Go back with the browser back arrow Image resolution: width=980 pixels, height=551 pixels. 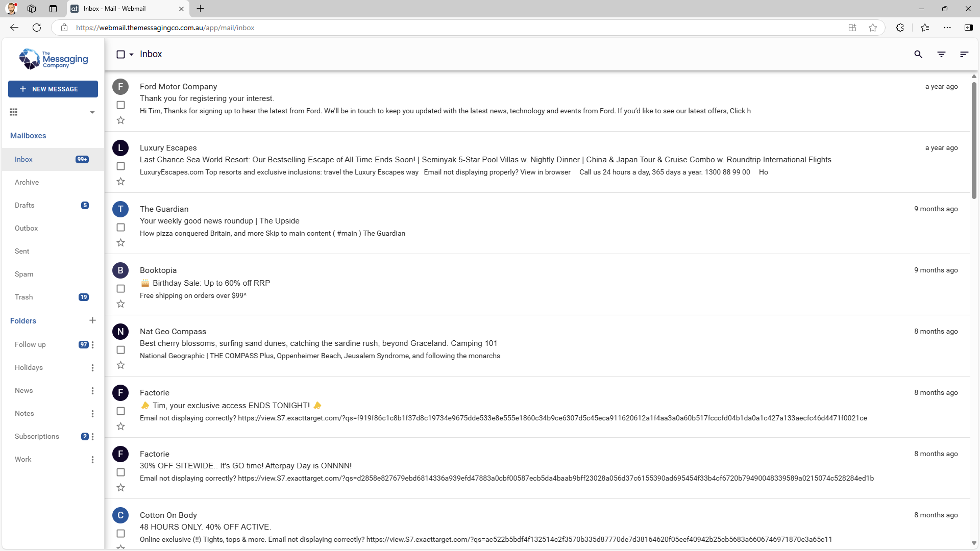(14, 27)
